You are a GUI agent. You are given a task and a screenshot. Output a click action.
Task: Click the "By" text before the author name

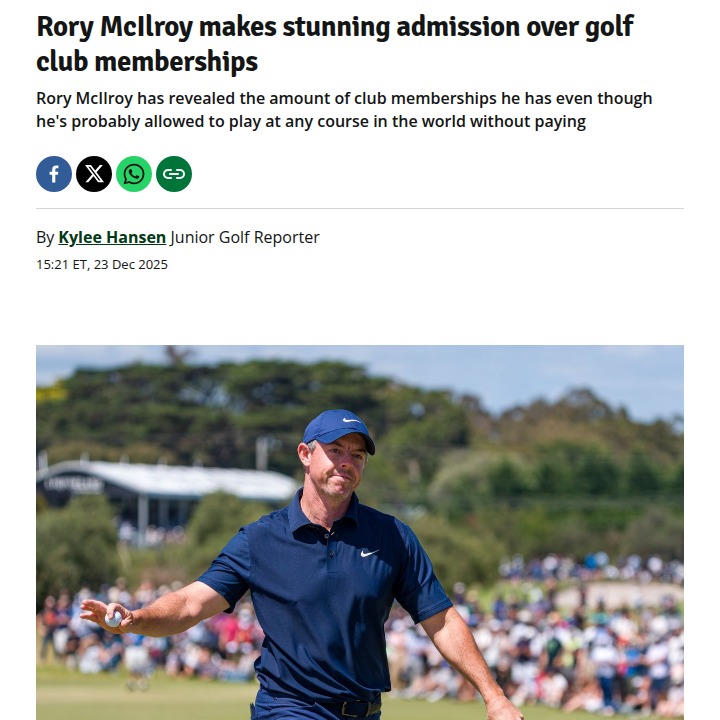pos(45,237)
